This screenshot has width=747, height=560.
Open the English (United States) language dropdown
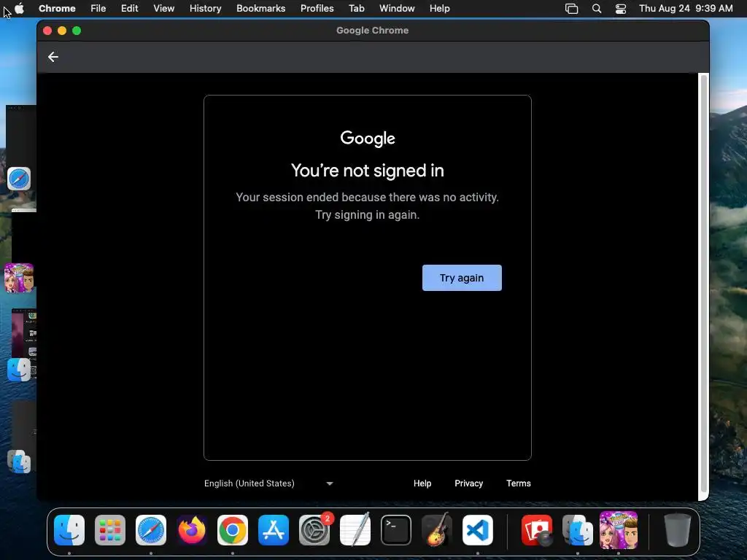pos(268,483)
